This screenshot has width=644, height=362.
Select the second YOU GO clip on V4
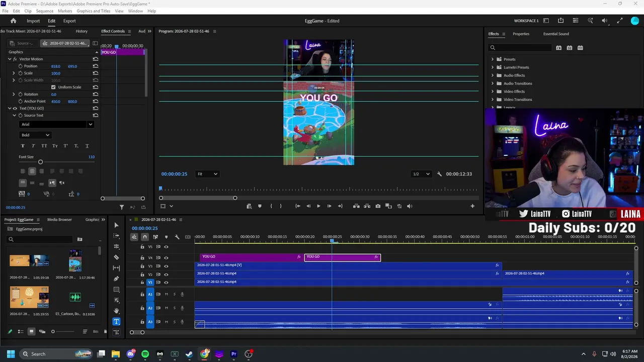point(343,257)
